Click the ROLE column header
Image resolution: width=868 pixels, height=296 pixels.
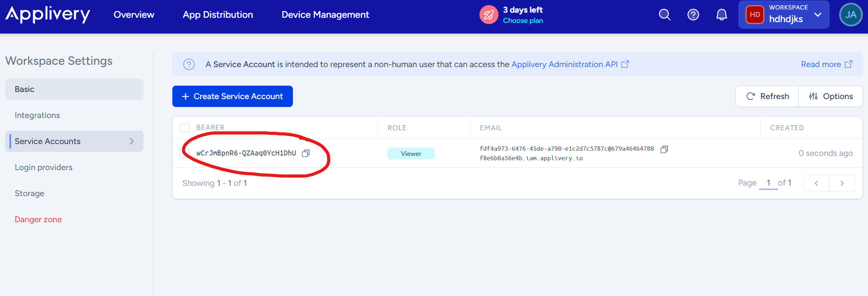[397, 128]
